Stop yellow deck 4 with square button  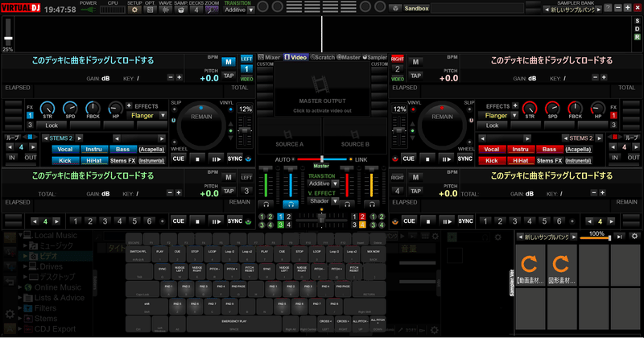(x=428, y=221)
